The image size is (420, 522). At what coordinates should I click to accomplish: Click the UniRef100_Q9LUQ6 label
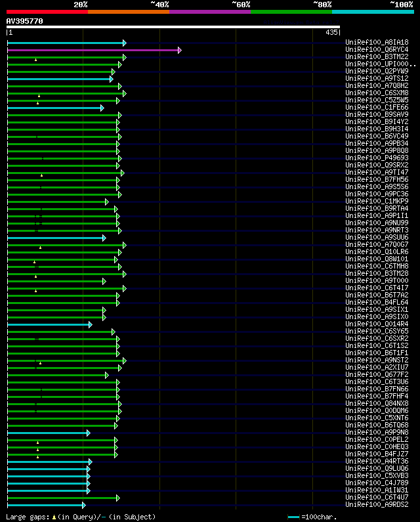coord(377,468)
